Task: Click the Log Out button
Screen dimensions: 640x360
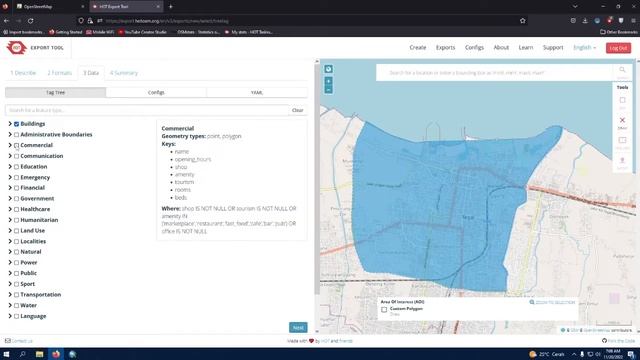Action: click(618, 48)
